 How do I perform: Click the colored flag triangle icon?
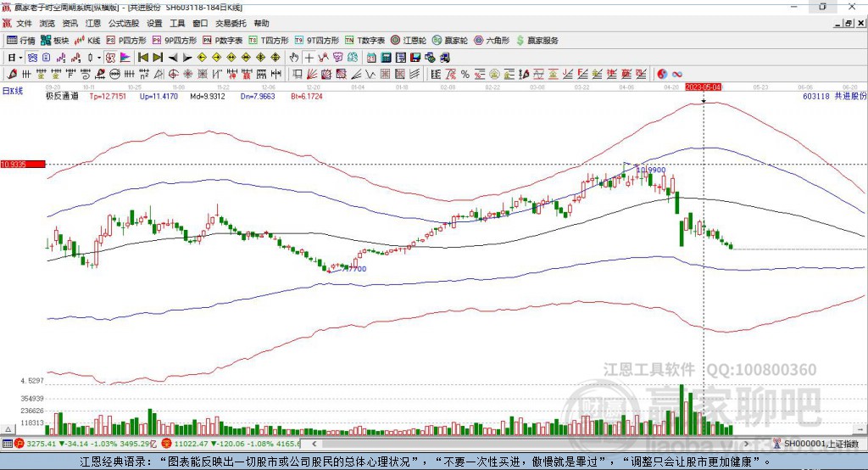125,58
